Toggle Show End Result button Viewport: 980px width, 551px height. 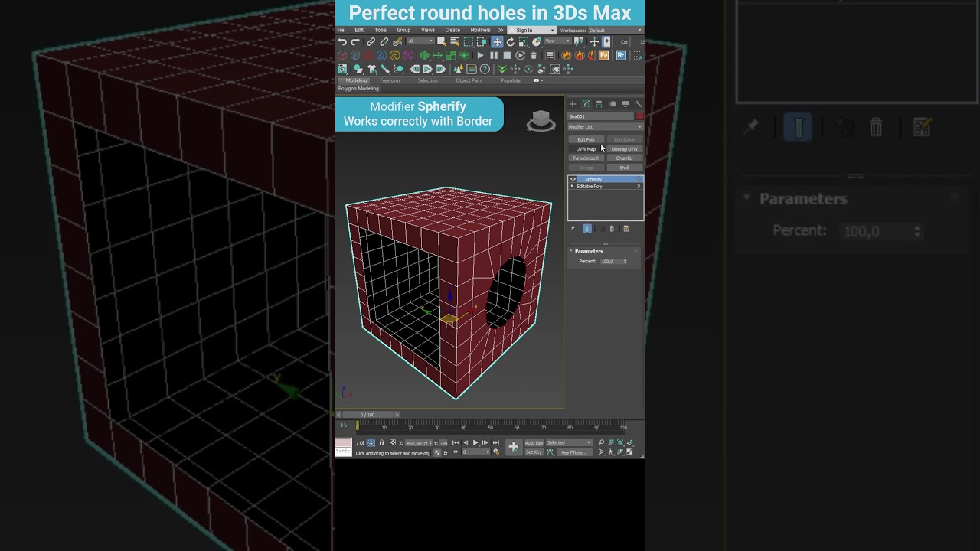(x=587, y=228)
